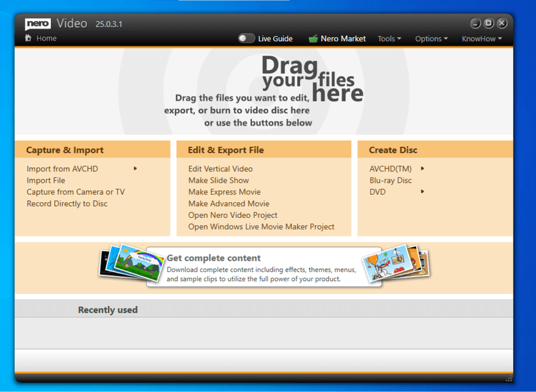The height and width of the screenshot is (392, 536).
Task: Click the Get complete content banner
Action: (264, 267)
